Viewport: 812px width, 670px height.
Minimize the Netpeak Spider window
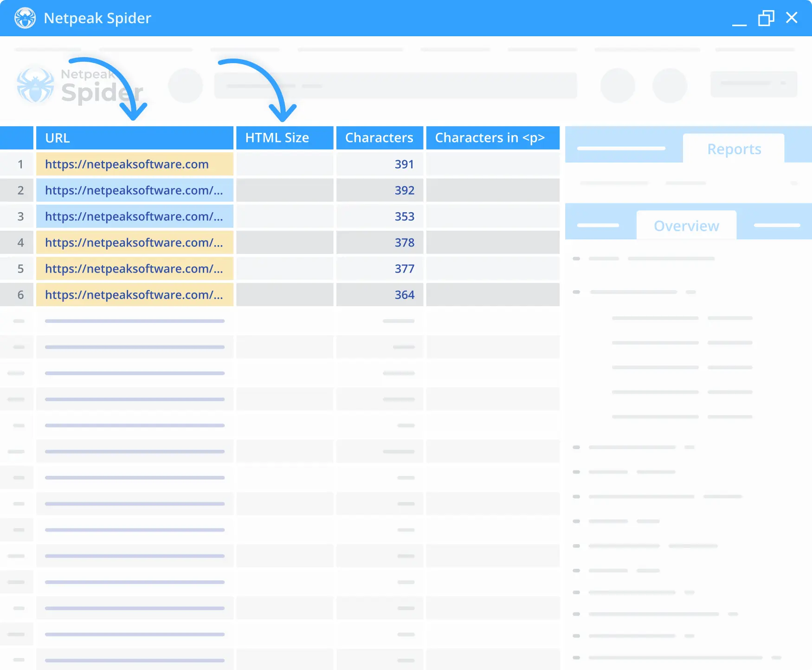tap(739, 24)
